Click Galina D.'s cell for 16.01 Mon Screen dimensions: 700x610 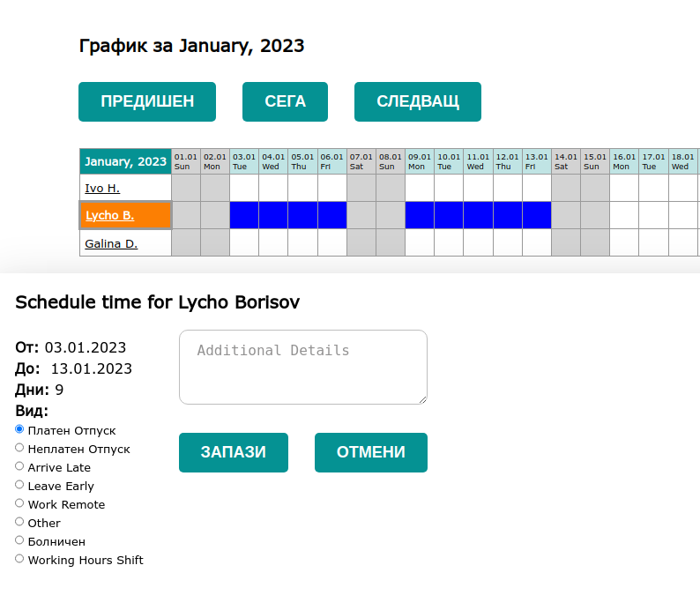(624, 243)
